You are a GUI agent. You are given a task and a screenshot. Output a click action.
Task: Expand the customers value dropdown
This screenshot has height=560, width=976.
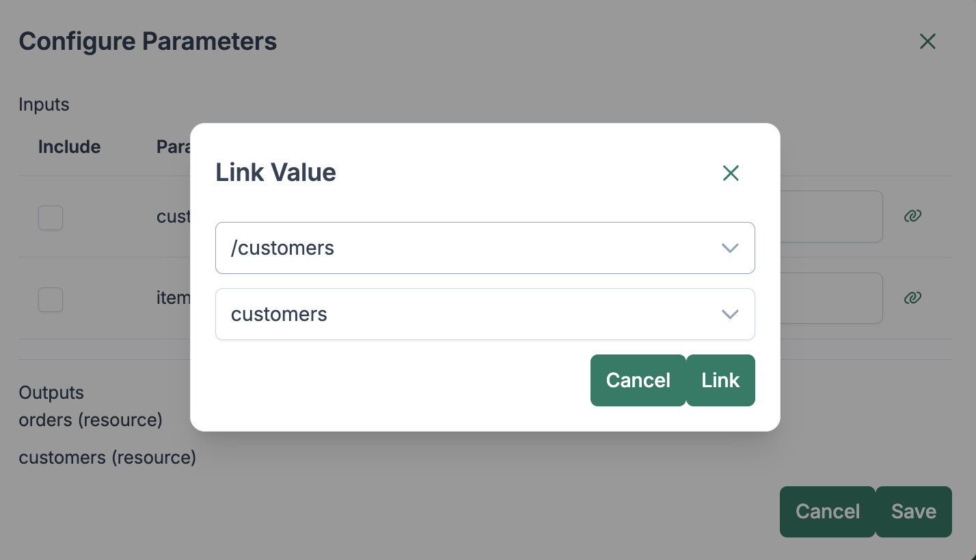[x=485, y=314]
